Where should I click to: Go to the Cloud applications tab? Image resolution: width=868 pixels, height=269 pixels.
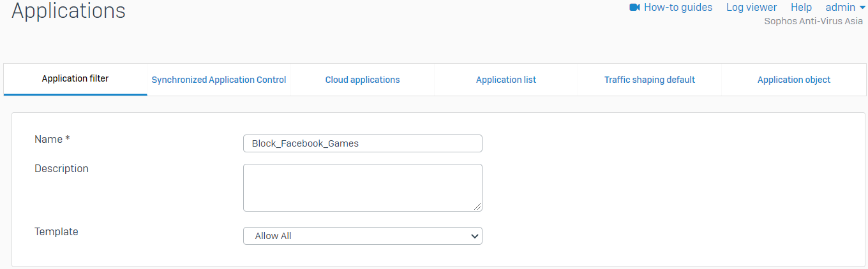(363, 80)
